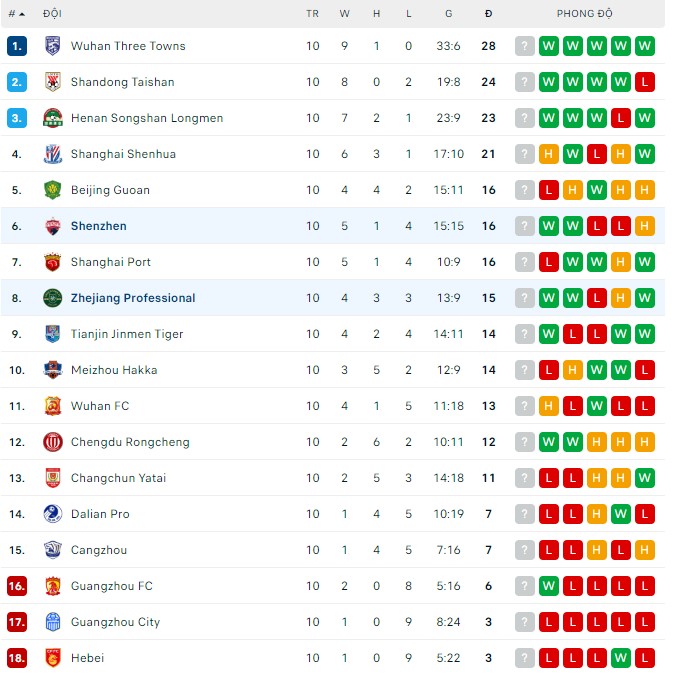Click the PHONG ĐỘ form column header
Screen dimensions: 673x673
click(584, 14)
